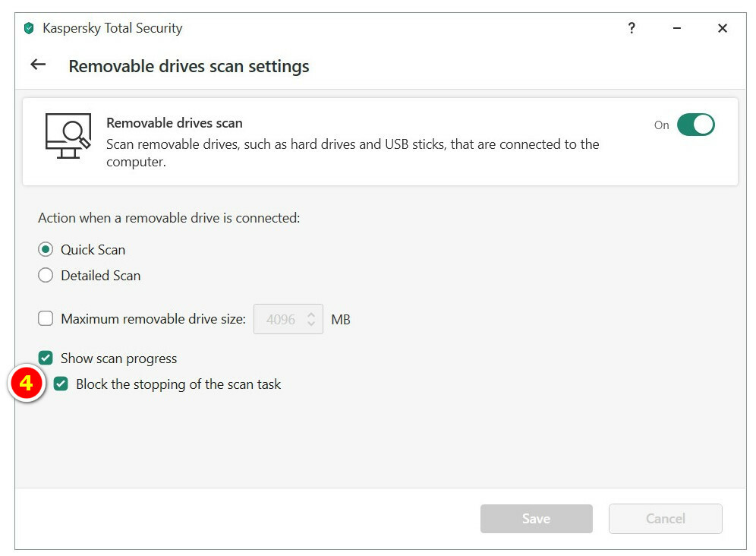
Task: Enable the Maximum removable drive size checkbox
Action: (x=46, y=319)
